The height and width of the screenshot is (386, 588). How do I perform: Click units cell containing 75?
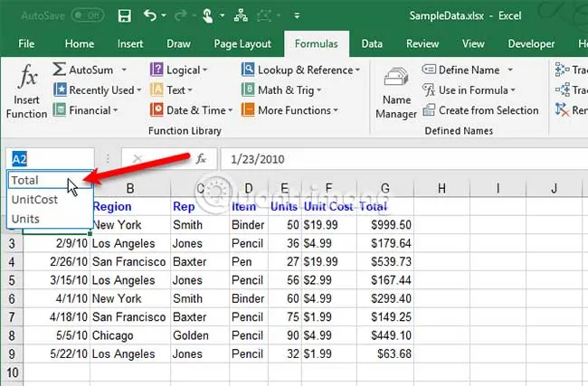click(285, 317)
